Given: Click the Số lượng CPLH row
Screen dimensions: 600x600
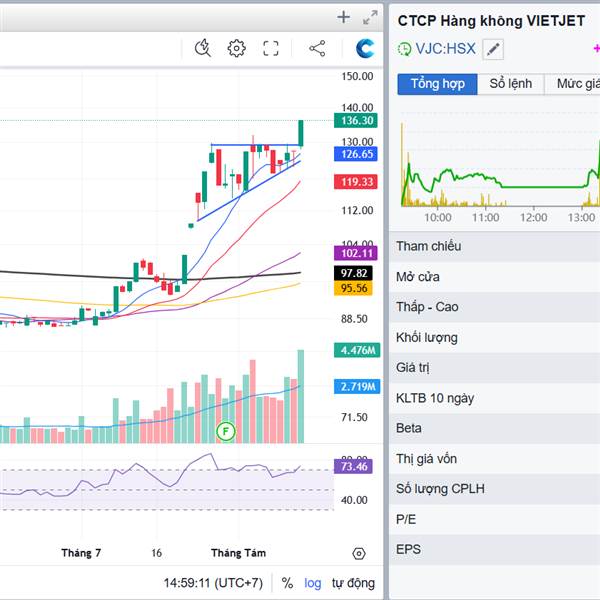Looking at the screenshot, I should 494,489.
